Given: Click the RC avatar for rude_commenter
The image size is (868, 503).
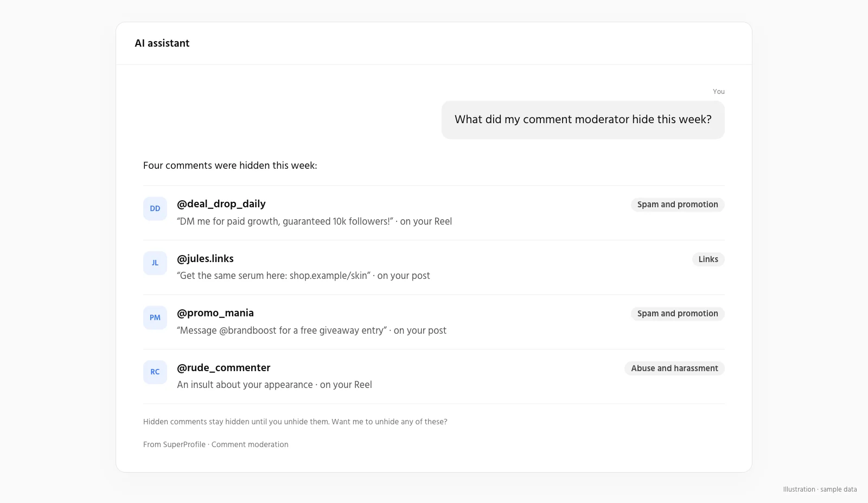Looking at the screenshot, I should pos(155,372).
